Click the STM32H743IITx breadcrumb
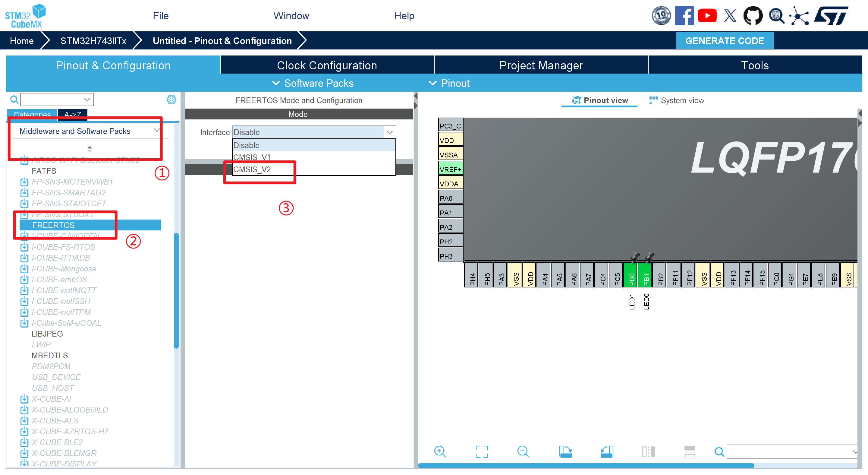The image size is (868, 475). pos(93,41)
